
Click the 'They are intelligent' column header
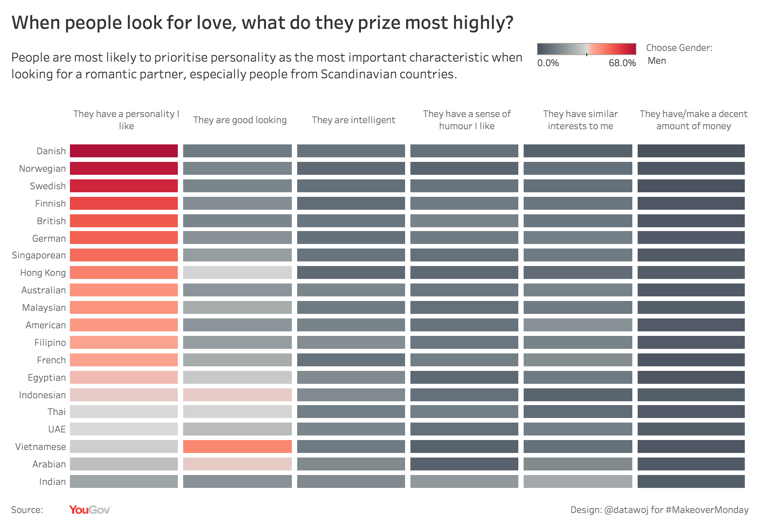coord(353,120)
